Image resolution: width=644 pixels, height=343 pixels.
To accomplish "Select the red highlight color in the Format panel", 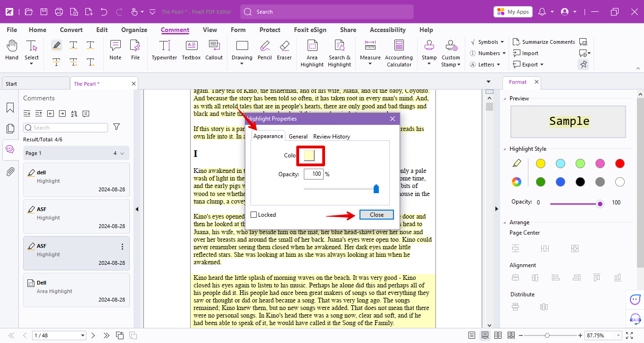I will (x=619, y=163).
